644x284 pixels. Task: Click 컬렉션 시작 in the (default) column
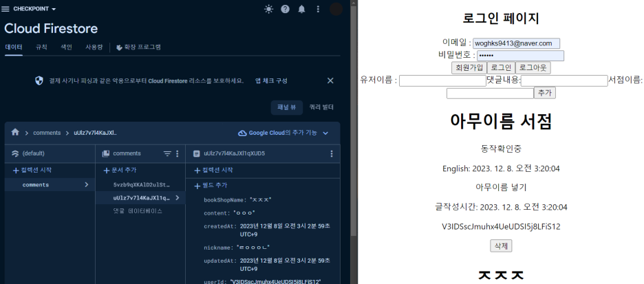pyautogui.click(x=32, y=171)
